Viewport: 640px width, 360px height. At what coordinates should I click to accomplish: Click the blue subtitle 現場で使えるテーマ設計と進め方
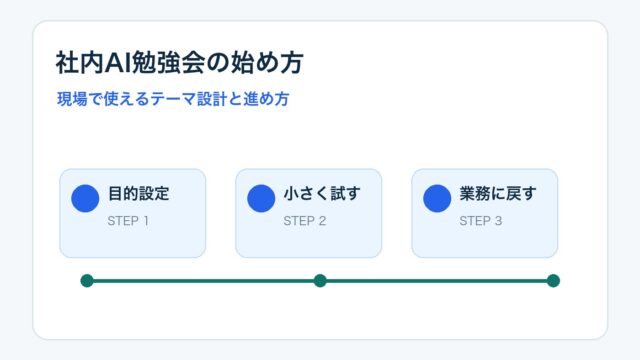pos(173,99)
